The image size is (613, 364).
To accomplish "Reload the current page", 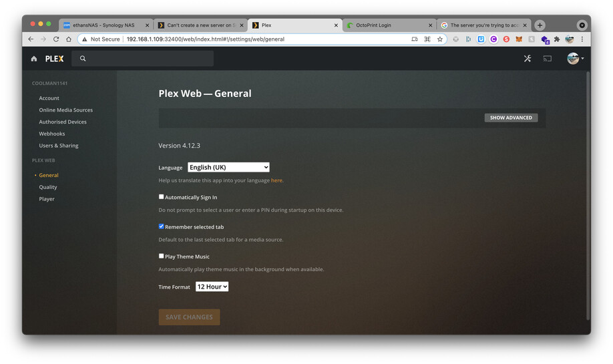I will click(56, 39).
